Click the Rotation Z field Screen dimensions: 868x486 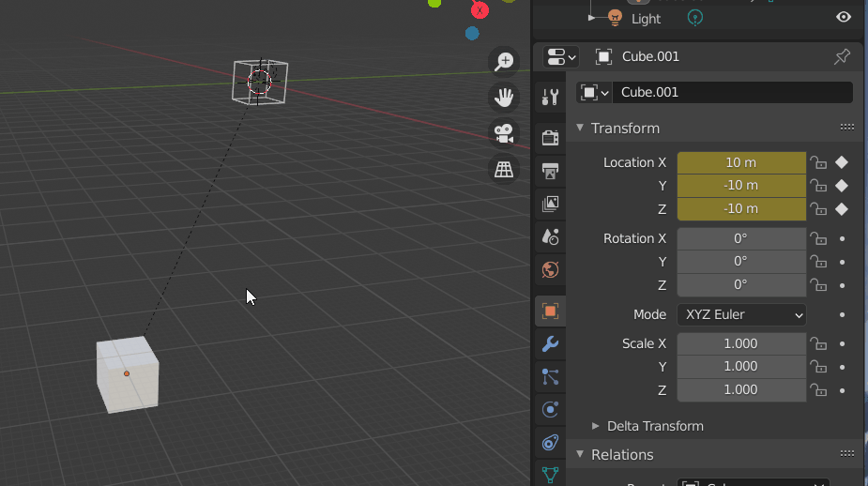[x=741, y=284]
